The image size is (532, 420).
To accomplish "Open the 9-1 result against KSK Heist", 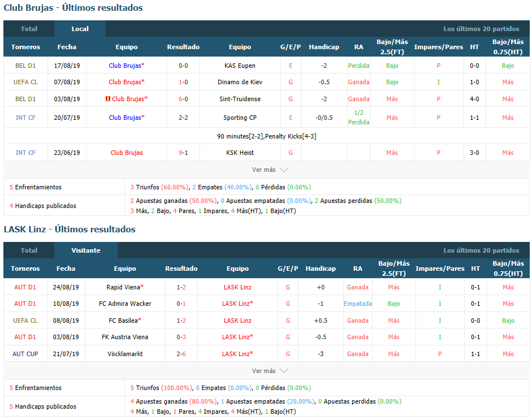I will pos(183,153).
